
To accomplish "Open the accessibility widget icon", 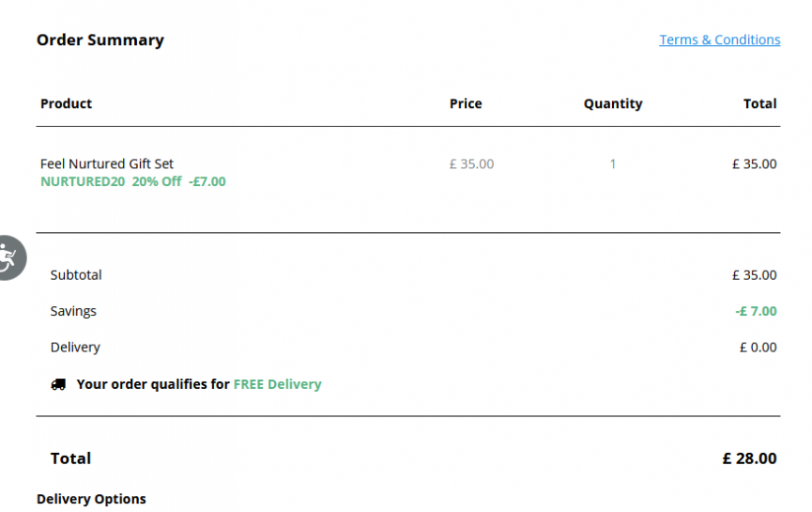I will 10,257.
